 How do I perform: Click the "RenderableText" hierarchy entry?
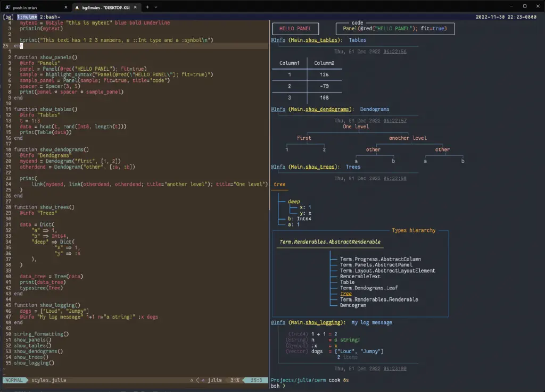tap(360, 277)
